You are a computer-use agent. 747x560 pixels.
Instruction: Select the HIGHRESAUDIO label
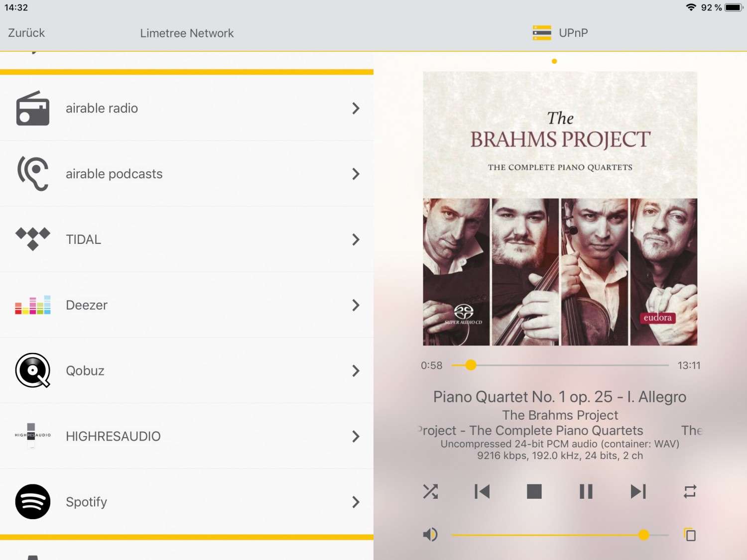point(113,437)
